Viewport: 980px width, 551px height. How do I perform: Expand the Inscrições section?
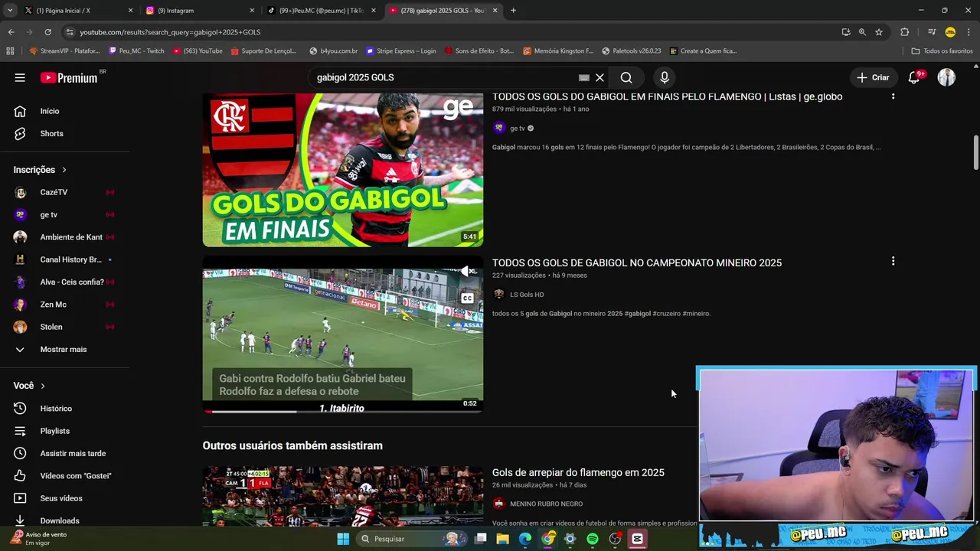pos(40,170)
